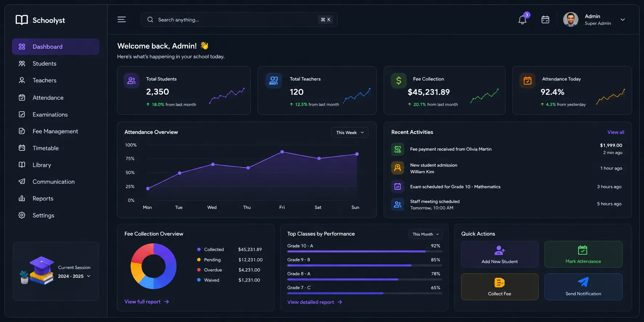
Task: Click the Pending $12,231.00 amount
Action: pos(250,260)
